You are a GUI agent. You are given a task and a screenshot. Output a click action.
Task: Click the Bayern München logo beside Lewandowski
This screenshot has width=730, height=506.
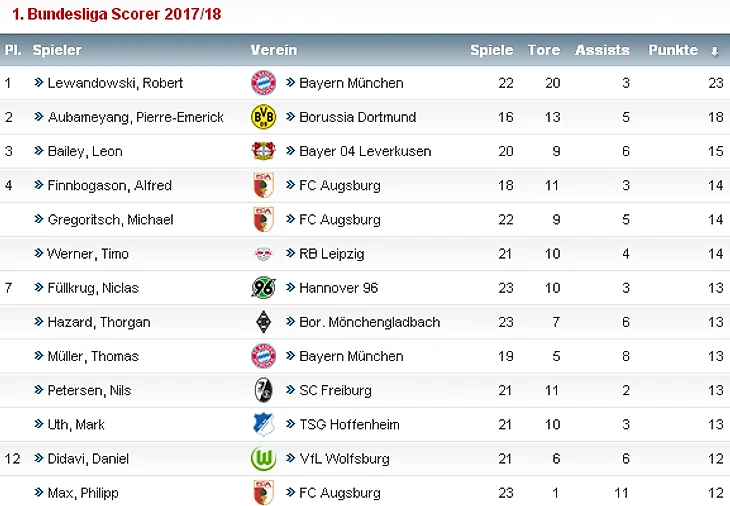tap(262, 83)
